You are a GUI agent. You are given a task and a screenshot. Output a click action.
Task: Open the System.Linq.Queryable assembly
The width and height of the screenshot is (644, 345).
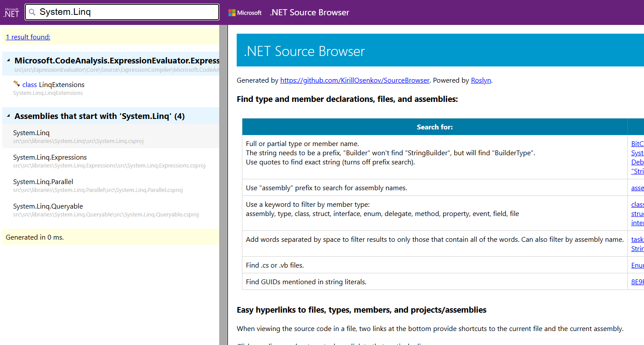coord(111,209)
